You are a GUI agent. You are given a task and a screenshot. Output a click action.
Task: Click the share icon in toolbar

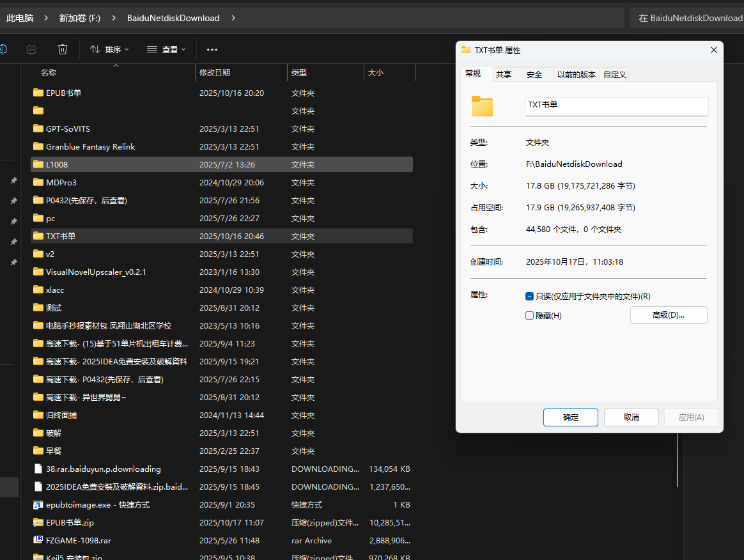(x=32, y=49)
